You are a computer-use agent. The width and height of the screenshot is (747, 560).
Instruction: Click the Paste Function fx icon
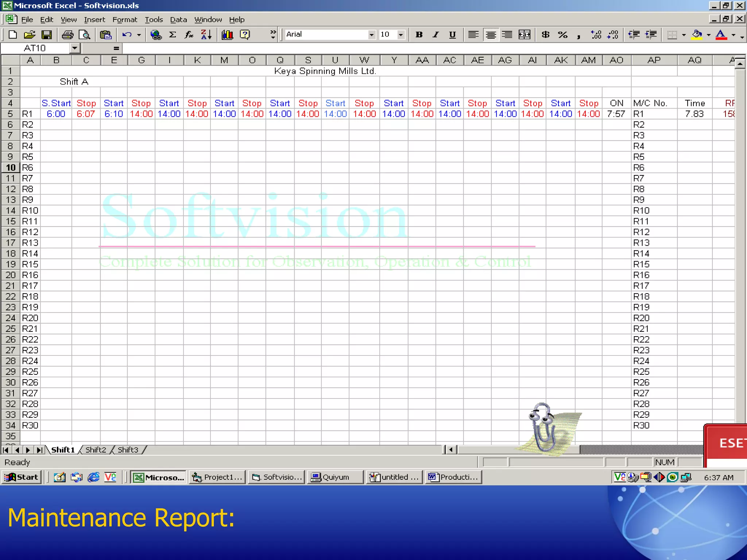tap(189, 35)
